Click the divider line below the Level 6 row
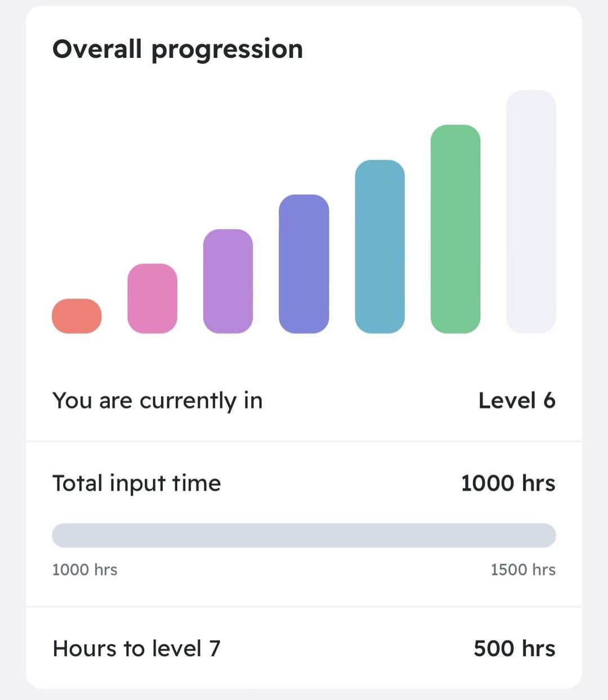 point(304,442)
